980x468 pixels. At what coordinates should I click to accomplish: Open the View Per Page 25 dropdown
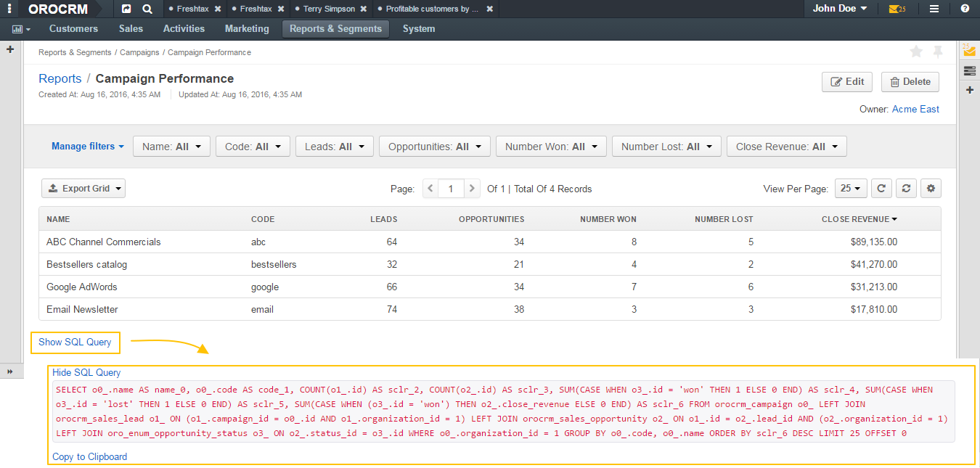[851, 189]
